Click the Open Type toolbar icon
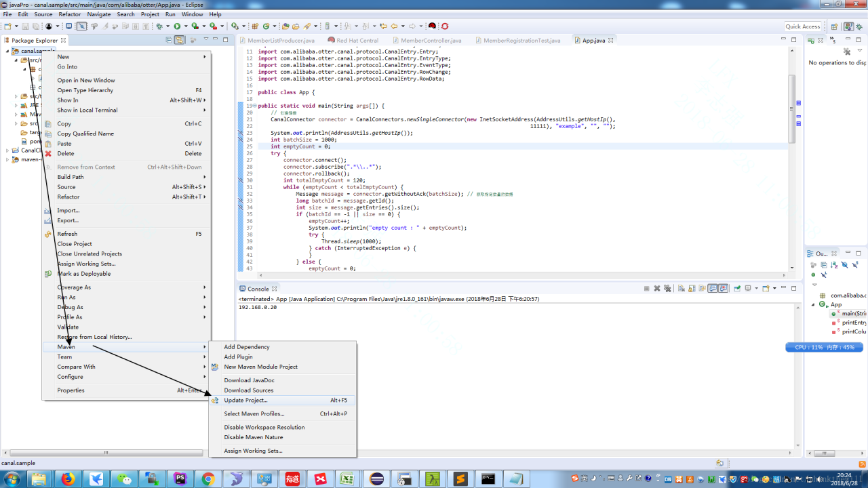This screenshot has height=488, width=868. coord(285,26)
